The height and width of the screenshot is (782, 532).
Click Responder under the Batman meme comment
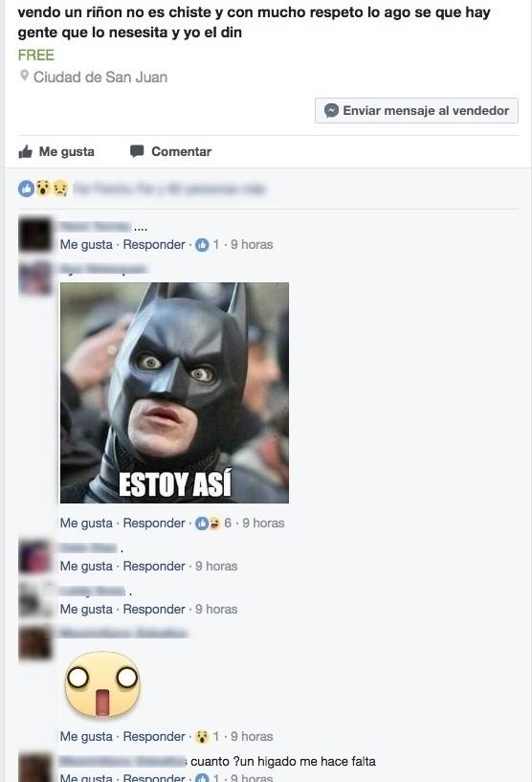point(154,524)
